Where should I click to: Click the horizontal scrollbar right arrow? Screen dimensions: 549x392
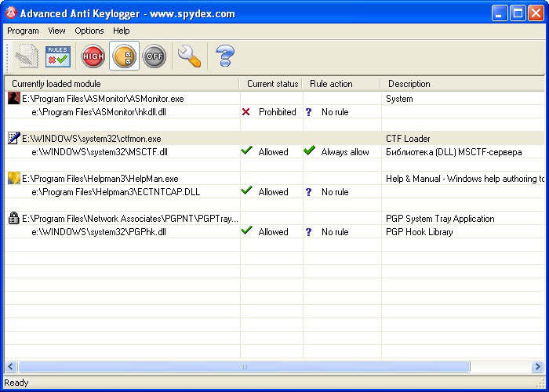[536, 366]
